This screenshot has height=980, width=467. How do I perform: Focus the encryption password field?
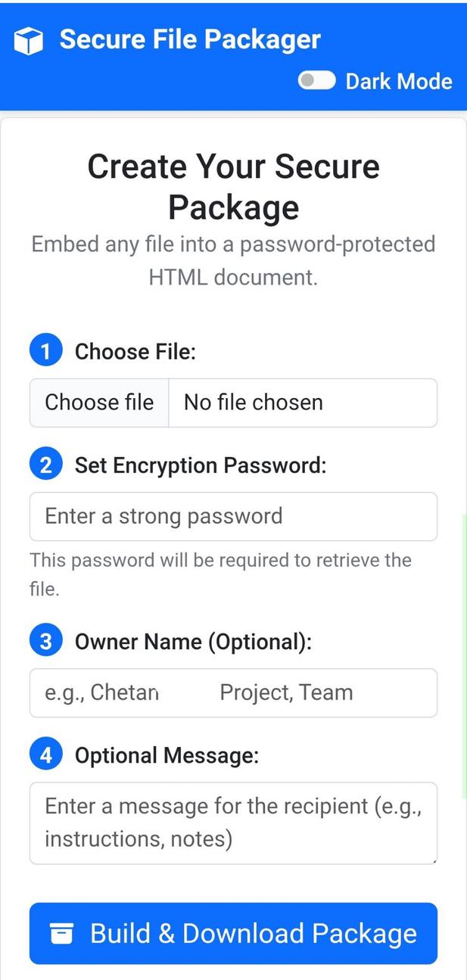pyautogui.click(x=233, y=516)
